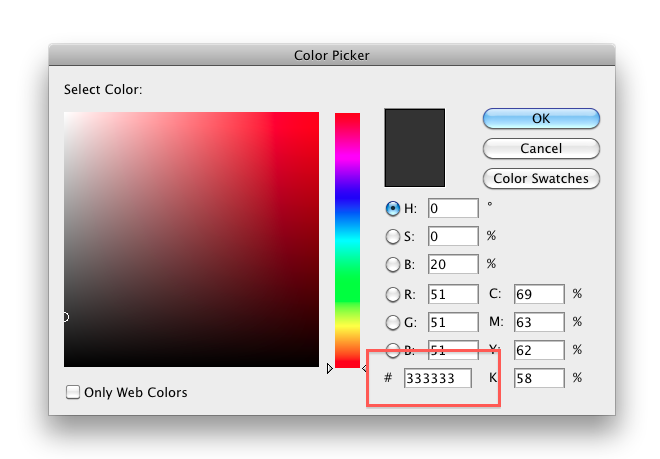Click the M magenta percentage field
The image size is (660, 459).
coord(539,322)
